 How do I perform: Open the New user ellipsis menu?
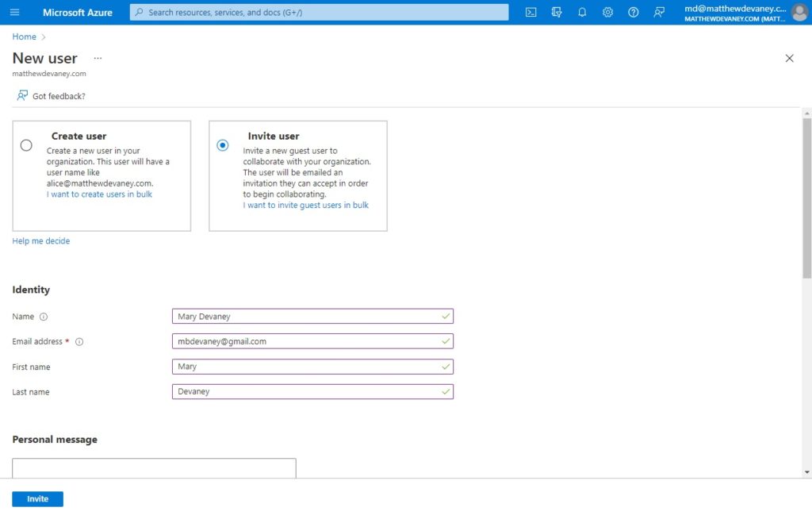point(98,58)
